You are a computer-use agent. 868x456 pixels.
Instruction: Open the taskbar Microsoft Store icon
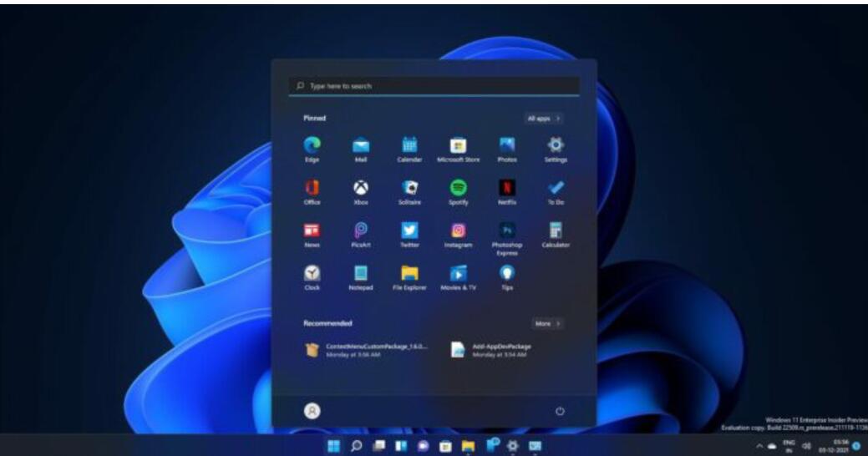(x=445, y=446)
